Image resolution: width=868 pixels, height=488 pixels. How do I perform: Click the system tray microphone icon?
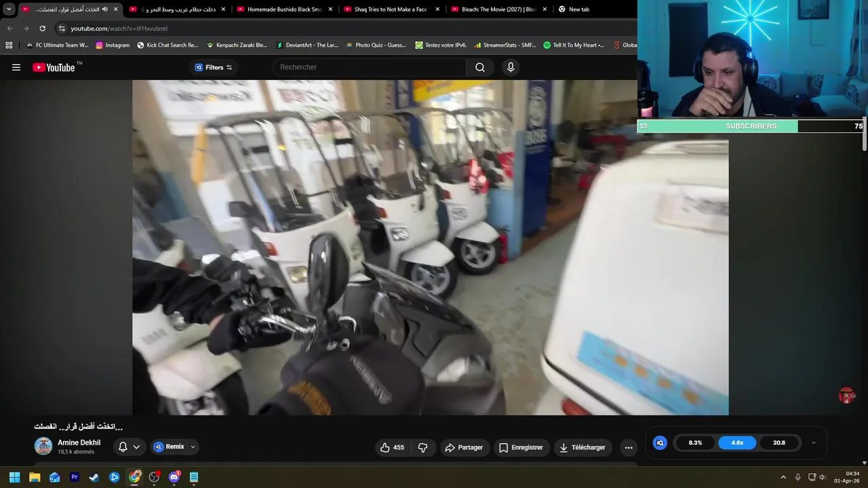pos(797,477)
